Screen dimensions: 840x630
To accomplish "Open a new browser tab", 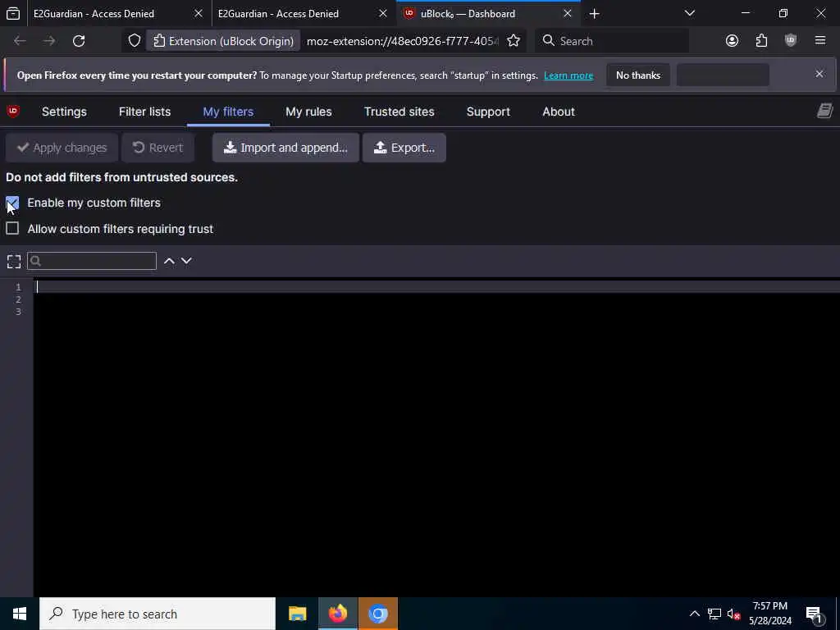I will [594, 14].
